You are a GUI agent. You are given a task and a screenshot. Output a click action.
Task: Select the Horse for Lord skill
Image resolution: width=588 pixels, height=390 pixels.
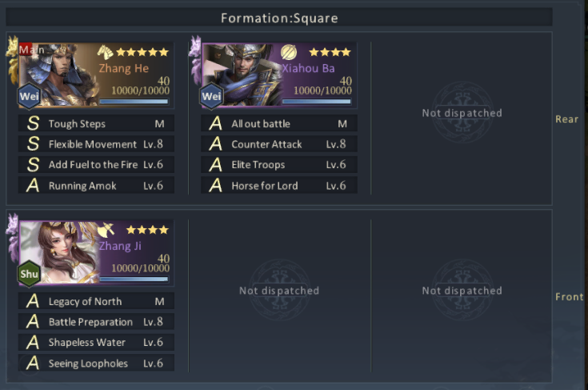click(x=279, y=186)
